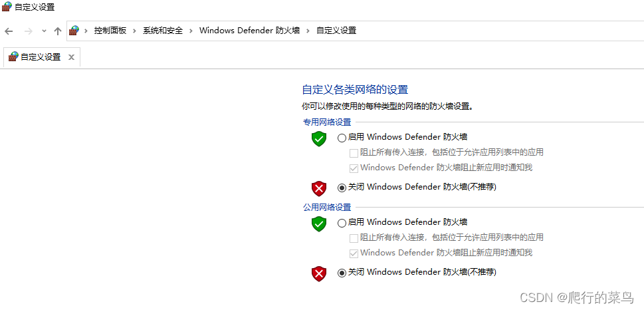
Task: Click green shield icon under 专用网络设置
Action: coord(319,139)
